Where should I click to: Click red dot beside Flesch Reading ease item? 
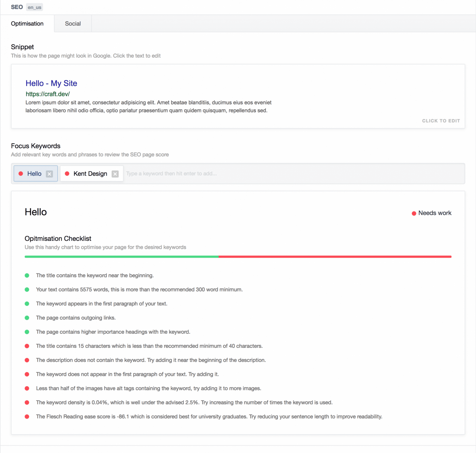pos(27,417)
